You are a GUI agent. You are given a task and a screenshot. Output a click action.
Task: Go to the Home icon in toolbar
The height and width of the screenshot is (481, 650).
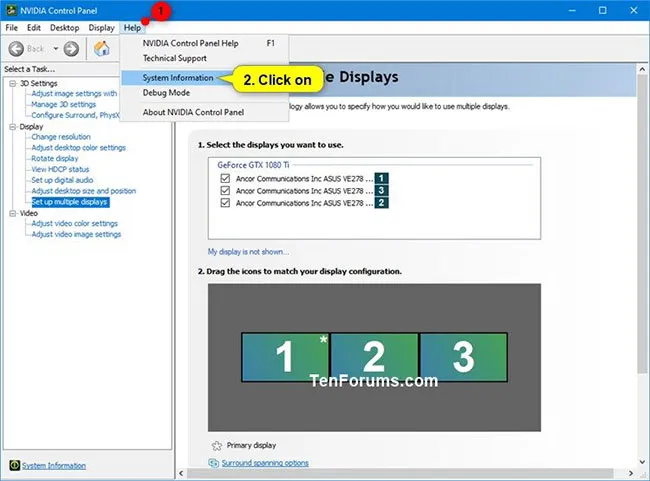tap(102, 48)
